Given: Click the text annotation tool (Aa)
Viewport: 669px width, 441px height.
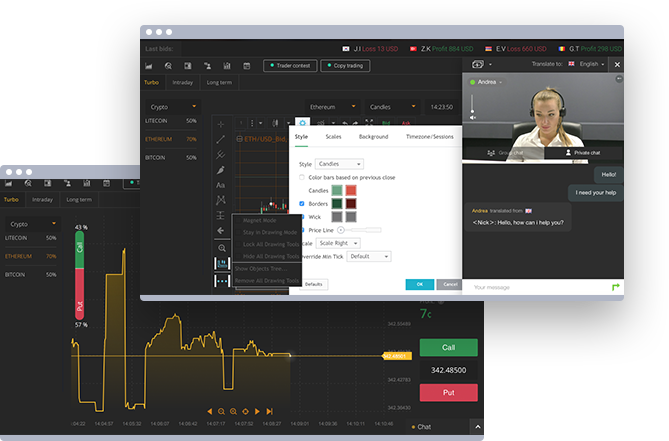Looking at the screenshot, I should pos(221,185).
